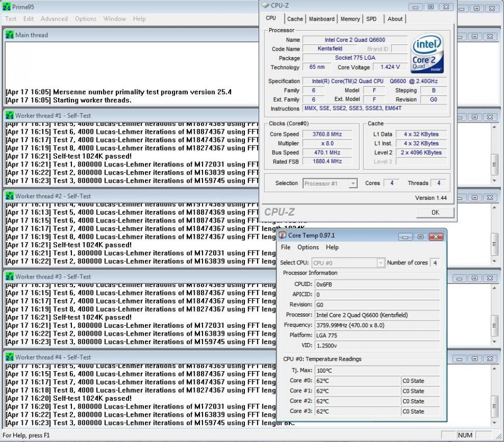The height and width of the screenshot is (442, 504).
Task: Click the CPU-Z title bar icon
Action: (x=265, y=5)
